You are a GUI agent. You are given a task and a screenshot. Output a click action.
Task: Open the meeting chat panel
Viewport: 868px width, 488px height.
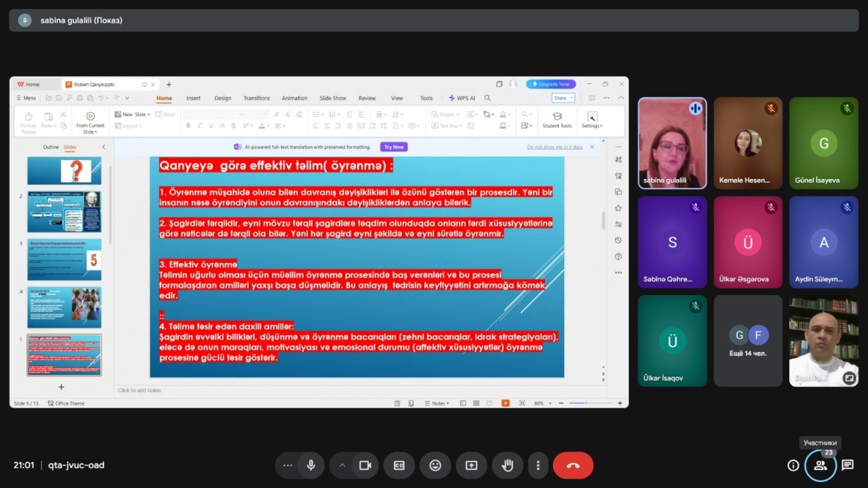pos(847,465)
